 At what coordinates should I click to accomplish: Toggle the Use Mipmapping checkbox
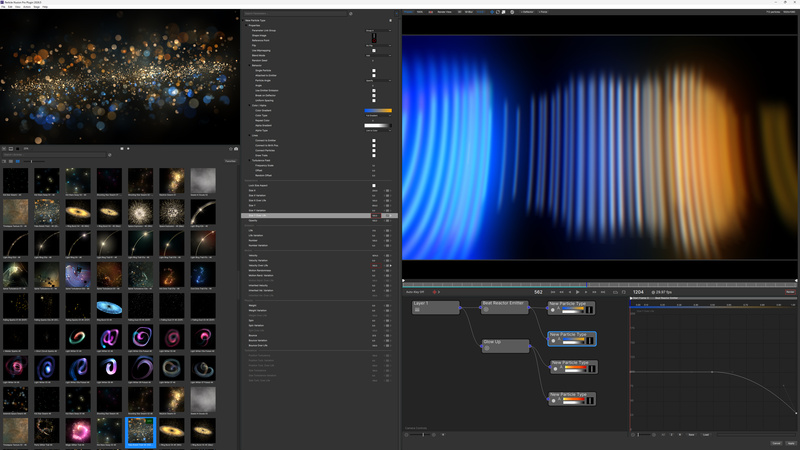(374, 51)
